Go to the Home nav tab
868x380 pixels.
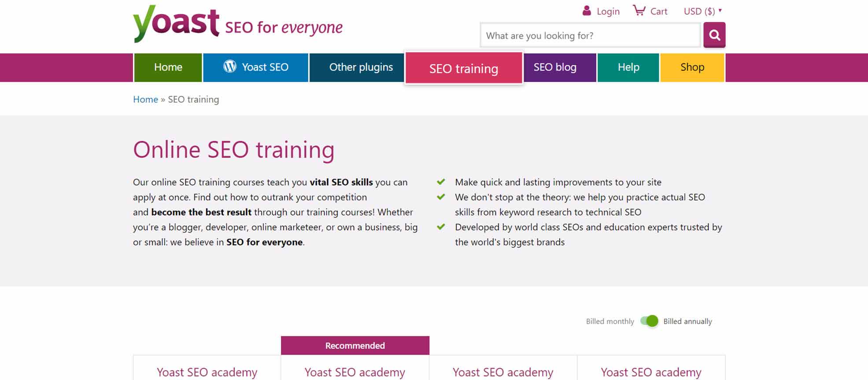point(168,67)
